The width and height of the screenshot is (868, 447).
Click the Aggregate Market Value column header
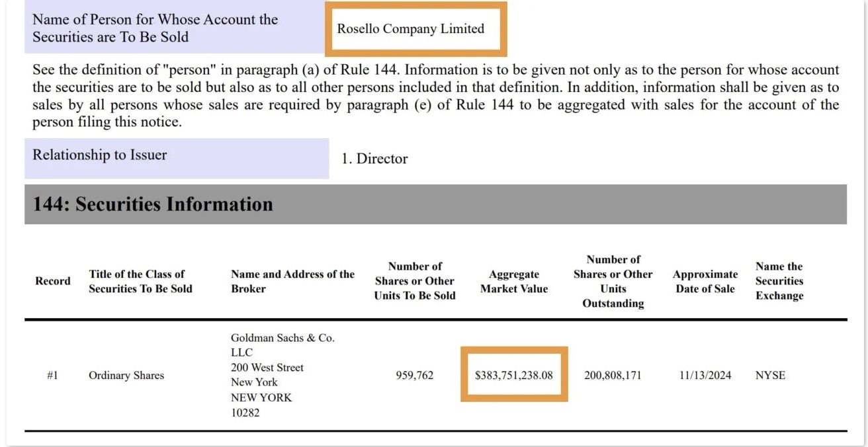pos(514,281)
